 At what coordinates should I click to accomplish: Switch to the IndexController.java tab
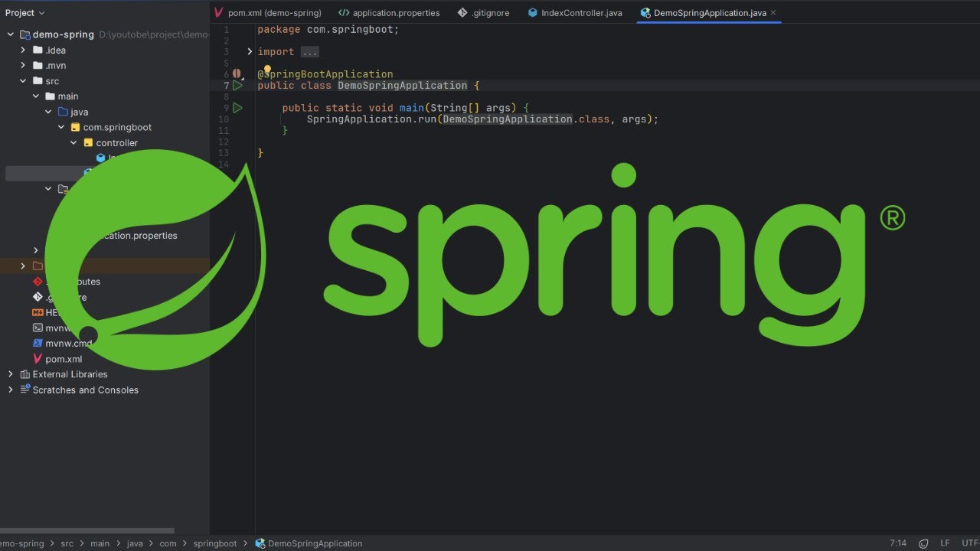click(x=575, y=13)
